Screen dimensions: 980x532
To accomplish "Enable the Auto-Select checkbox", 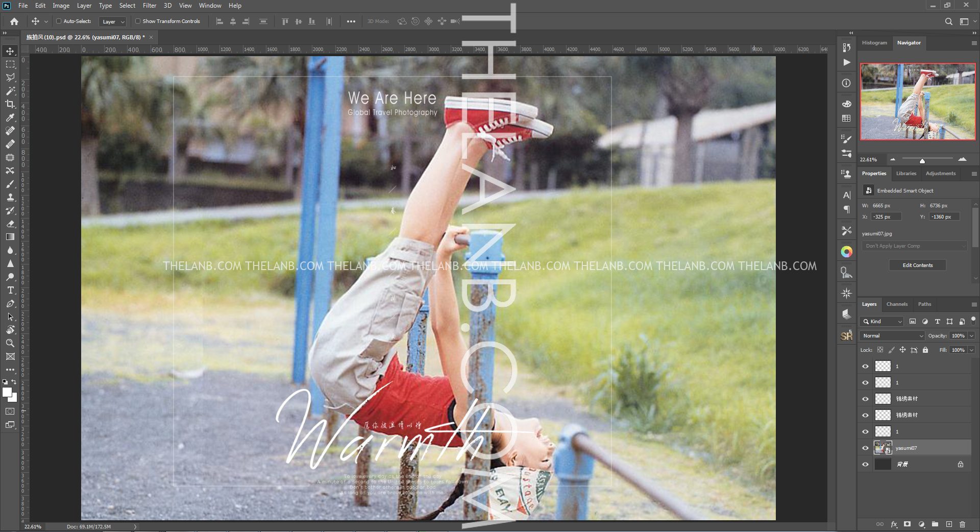I will (x=59, y=21).
